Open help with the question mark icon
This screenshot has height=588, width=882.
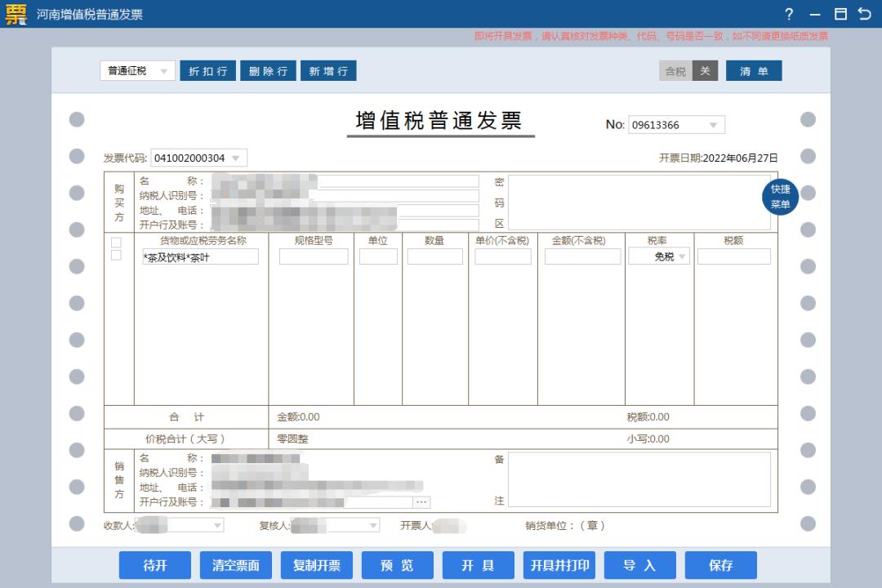pos(789,13)
